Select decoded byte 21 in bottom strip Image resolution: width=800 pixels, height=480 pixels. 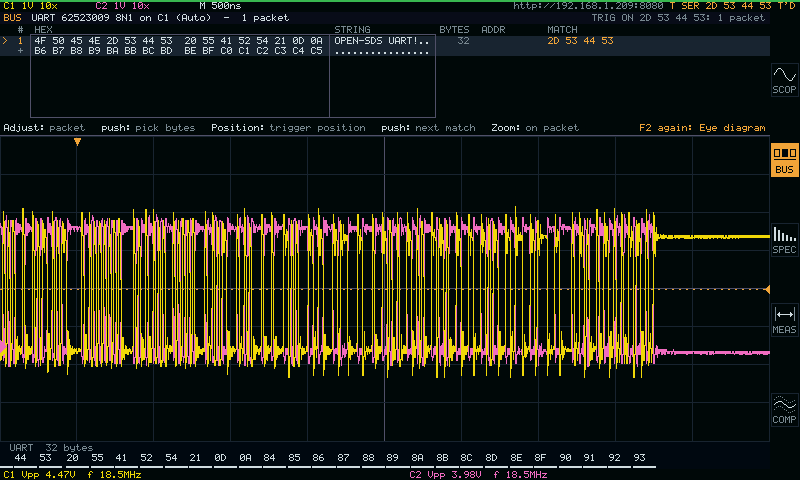pos(195,458)
